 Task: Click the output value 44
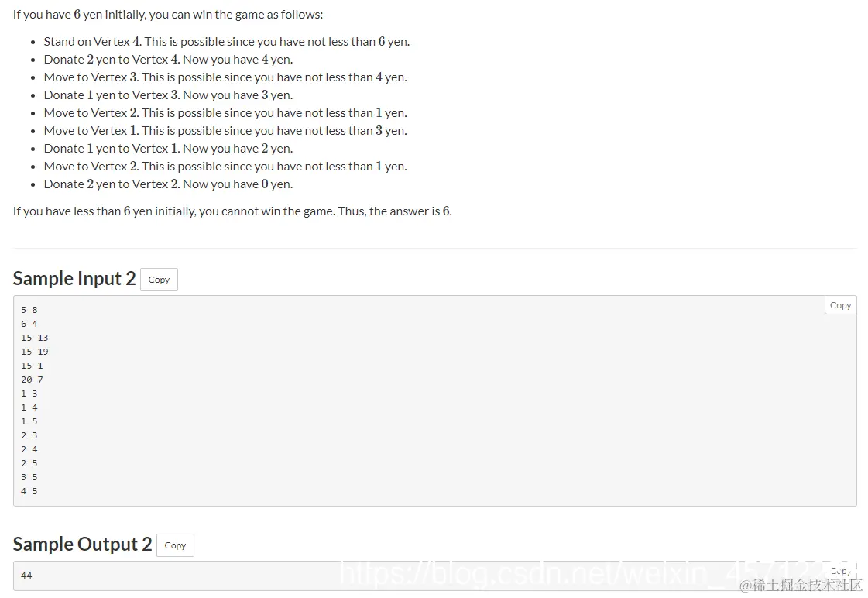click(26, 576)
